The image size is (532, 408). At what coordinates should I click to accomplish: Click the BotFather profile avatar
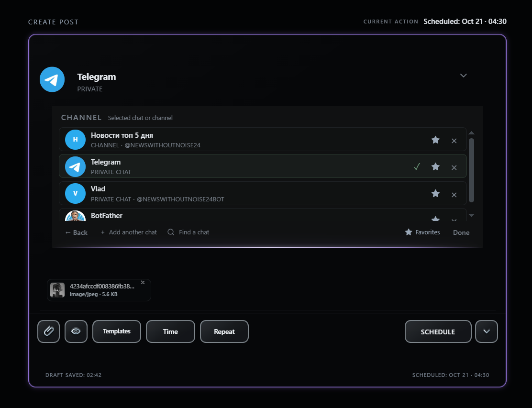coord(75,216)
